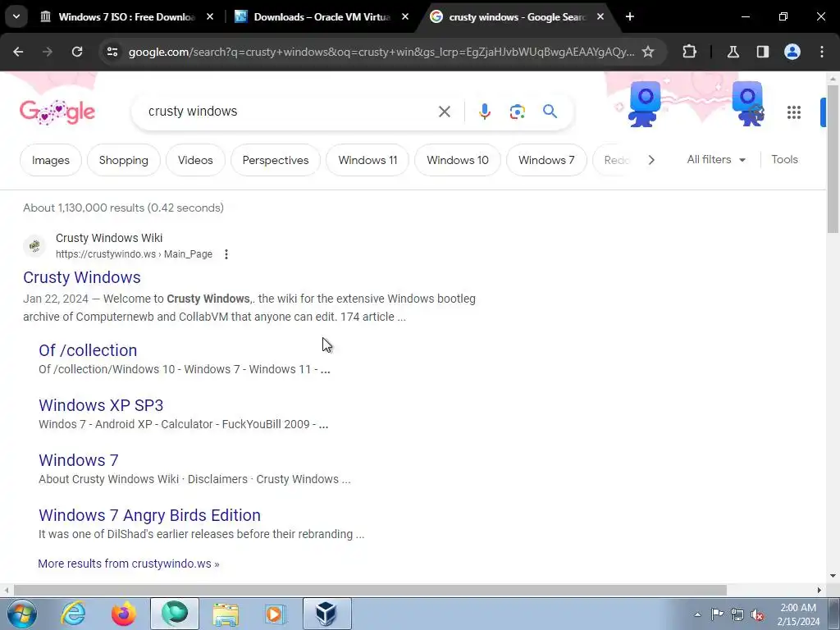
Task: Open the tab search dropdown arrow
Action: tap(16, 16)
